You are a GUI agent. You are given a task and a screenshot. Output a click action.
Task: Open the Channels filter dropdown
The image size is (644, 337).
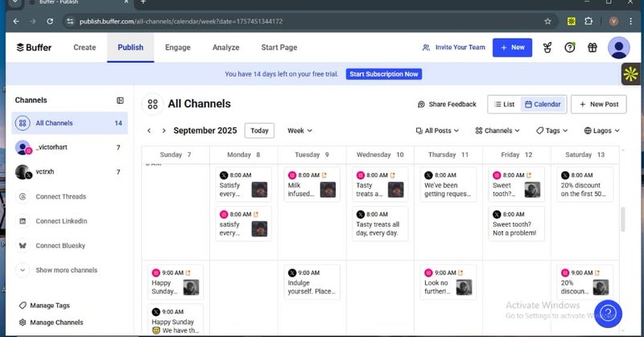tap(497, 130)
